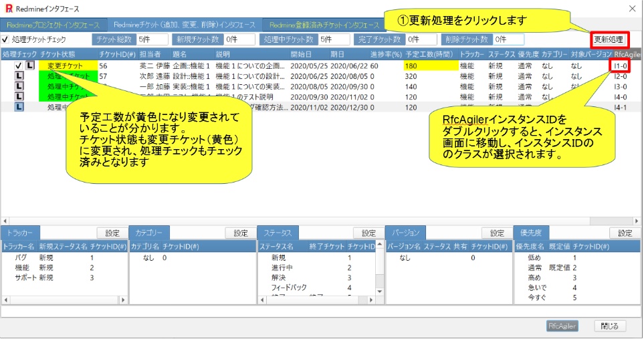Select the I2-0 instance ID cell
This screenshot has height=339, width=644.
point(620,76)
